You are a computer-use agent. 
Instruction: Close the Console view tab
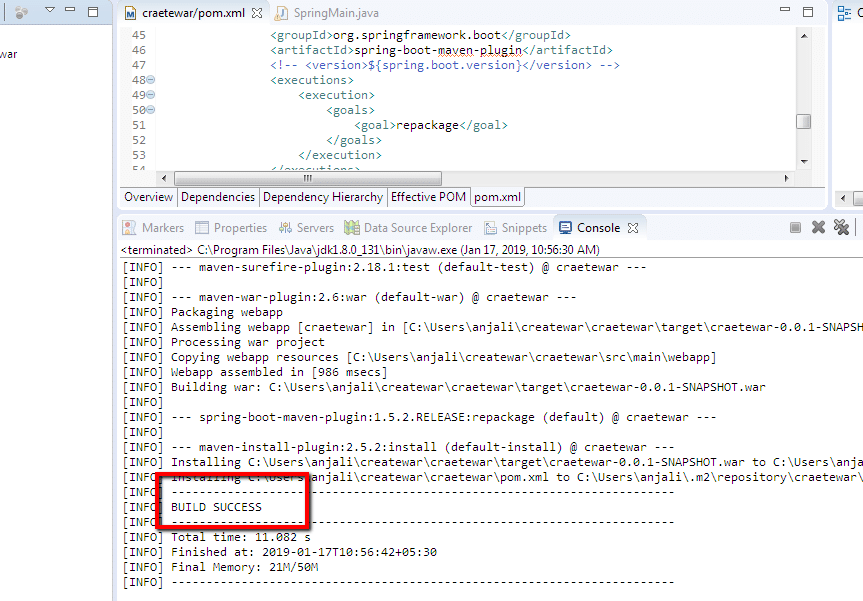(633, 228)
